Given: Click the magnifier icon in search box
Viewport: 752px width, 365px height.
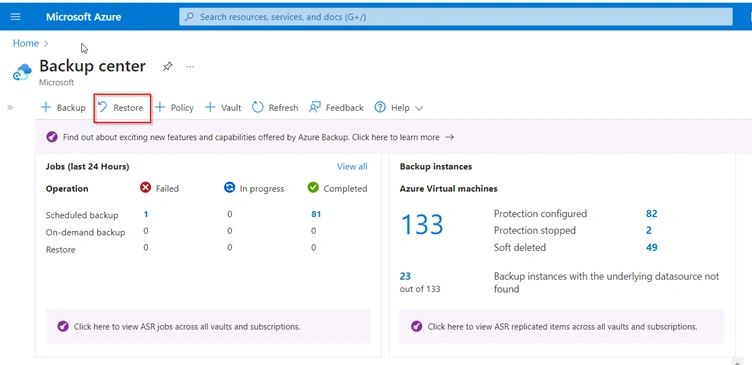Looking at the screenshot, I should coord(189,17).
